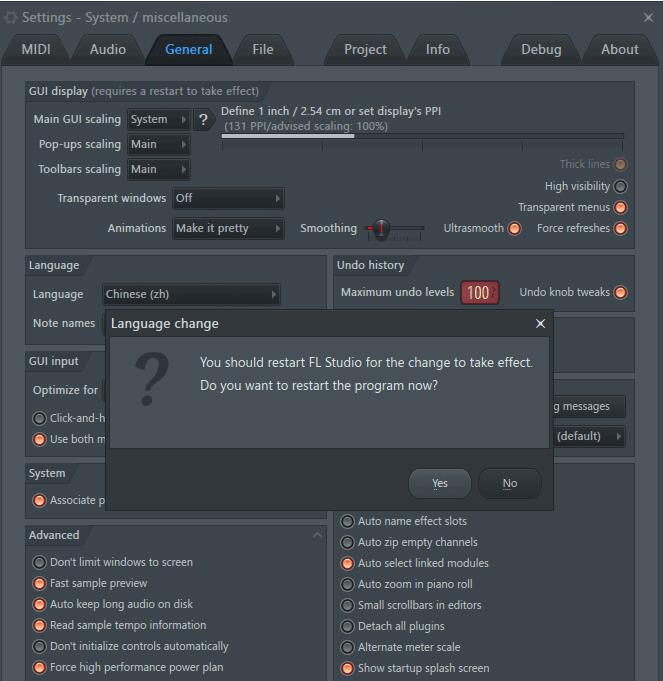The width and height of the screenshot is (663, 681).
Task: Click No in the Language change dialog
Action: coord(510,483)
